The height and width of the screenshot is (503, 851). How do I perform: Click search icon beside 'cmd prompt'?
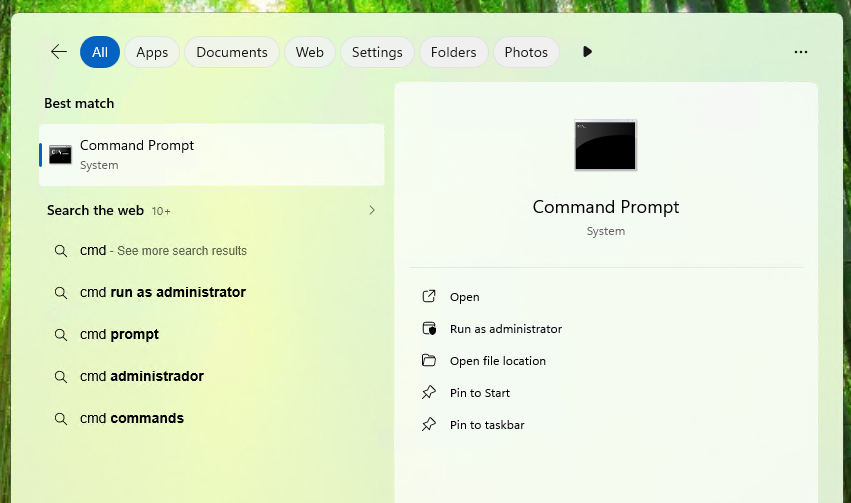pos(61,335)
